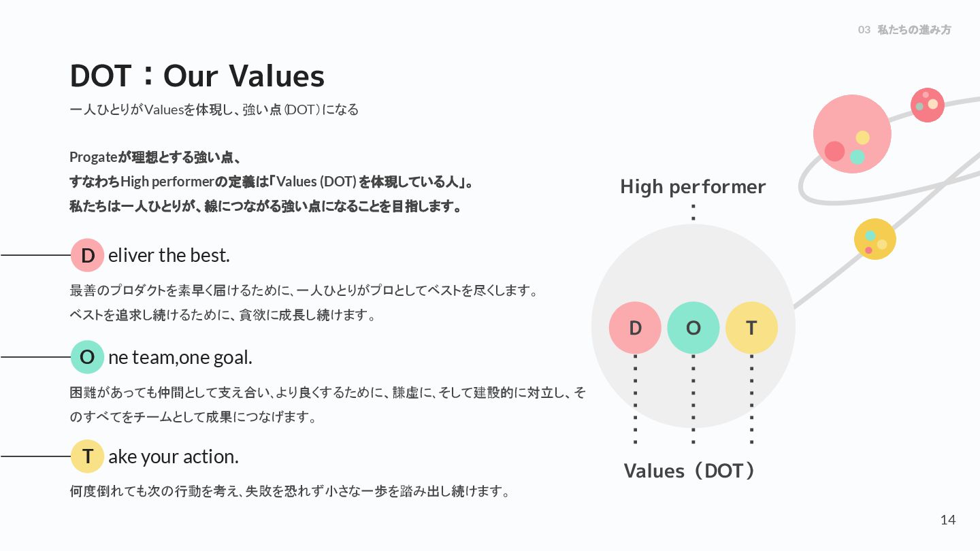The width and height of the screenshot is (980, 551).
Task: Select the yellow T circle in the diagram
Action: [751, 328]
